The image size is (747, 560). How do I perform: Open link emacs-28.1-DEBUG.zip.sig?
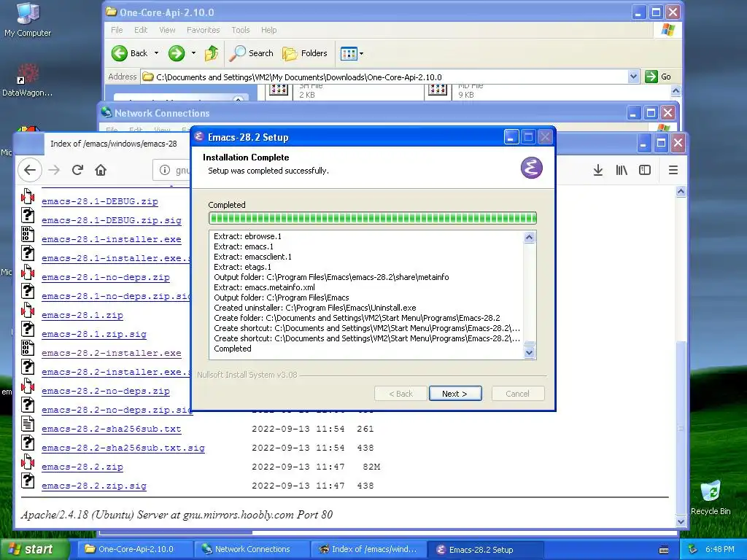point(112,220)
